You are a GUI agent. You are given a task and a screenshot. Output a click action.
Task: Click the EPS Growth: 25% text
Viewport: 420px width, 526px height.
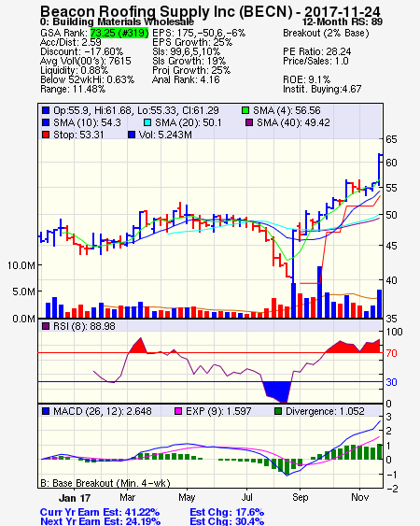[192, 42]
